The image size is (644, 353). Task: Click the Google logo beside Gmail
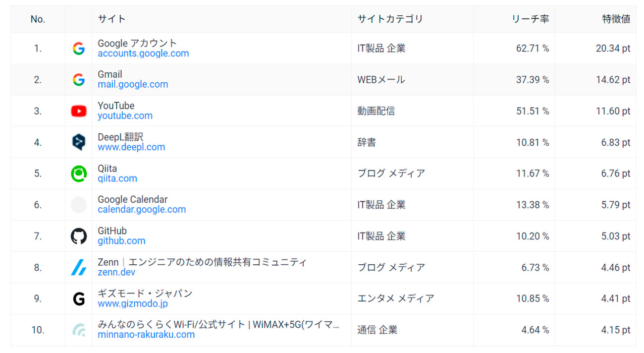point(78,80)
